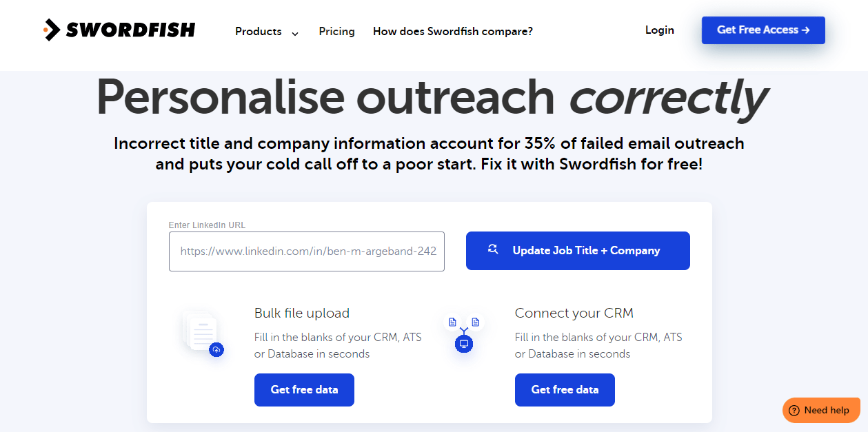Click the LinkedIn URL input field
Image resolution: width=868 pixels, height=432 pixels.
coord(307,251)
